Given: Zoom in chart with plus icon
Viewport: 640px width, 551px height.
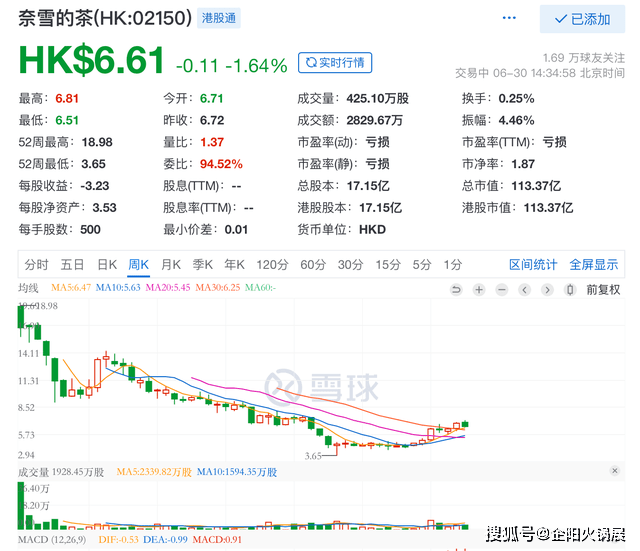Looking at the screenshot, I should tap(479, 290).
